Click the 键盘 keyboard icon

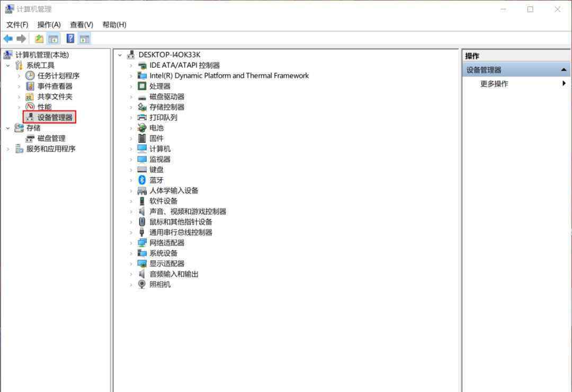pos(142,169)
